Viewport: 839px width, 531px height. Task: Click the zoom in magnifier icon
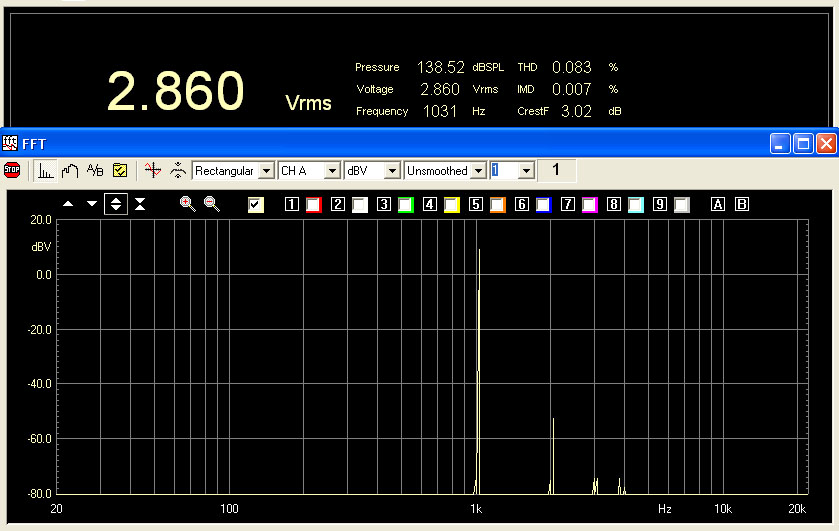coord(187,204)
